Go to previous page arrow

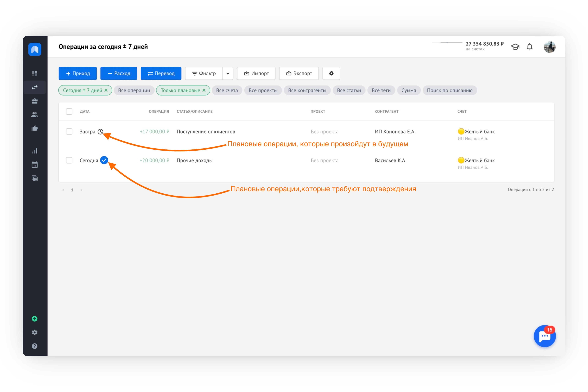coord(63,190)
